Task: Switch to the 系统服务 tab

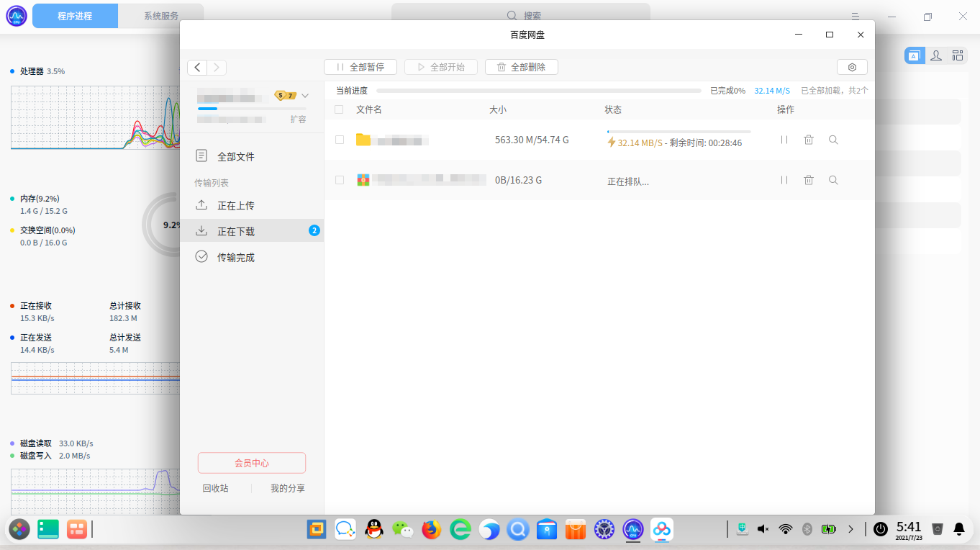Action: tap(161, 16)
